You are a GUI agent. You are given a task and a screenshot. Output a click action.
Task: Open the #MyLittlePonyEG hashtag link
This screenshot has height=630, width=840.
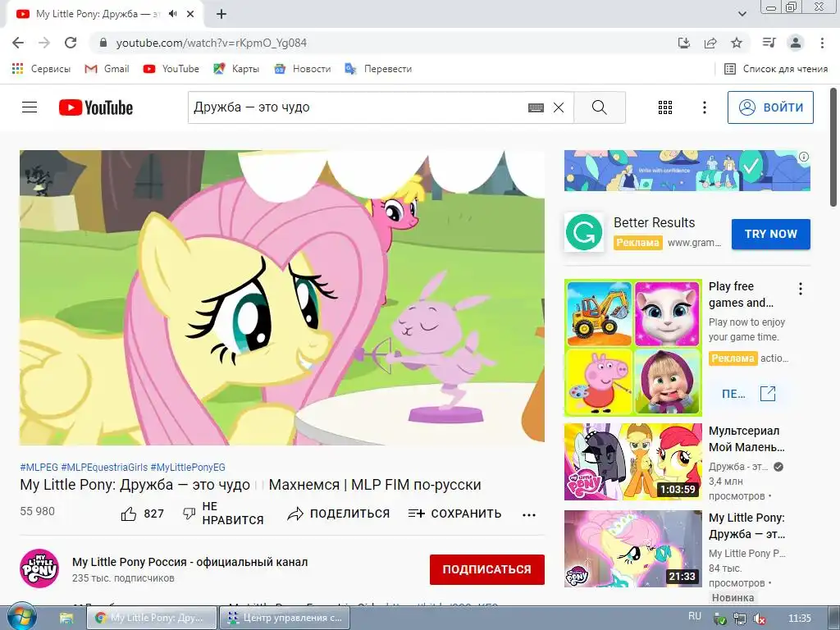[188, 467]
